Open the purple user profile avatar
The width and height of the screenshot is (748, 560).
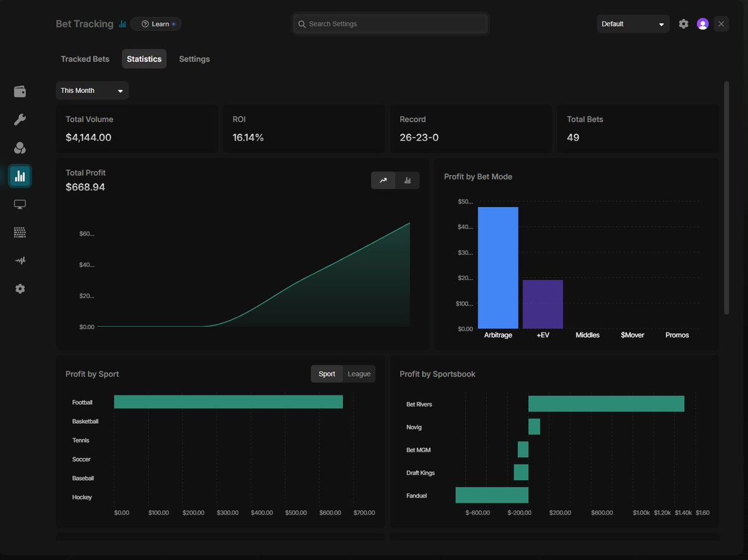(x=702, y=24)
